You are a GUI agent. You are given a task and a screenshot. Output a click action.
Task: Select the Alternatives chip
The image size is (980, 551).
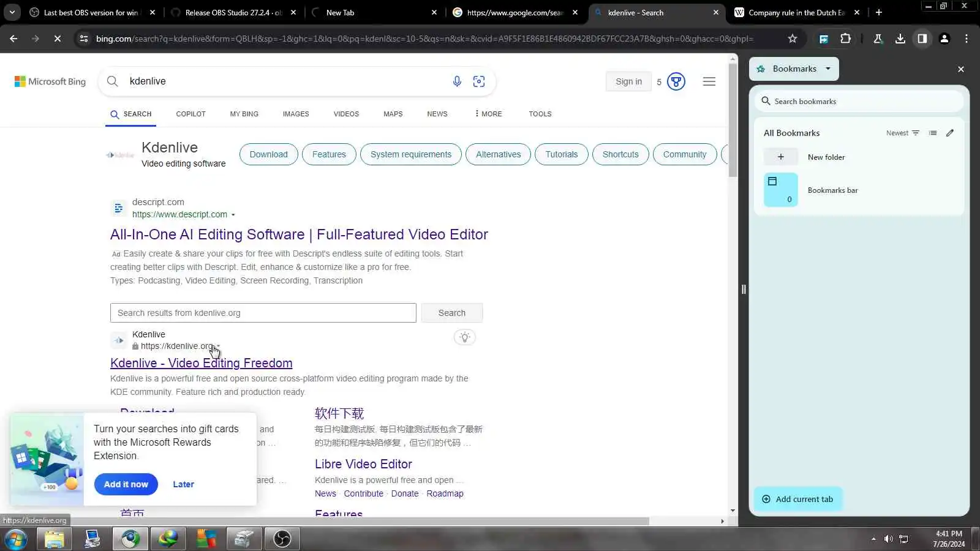498,154
